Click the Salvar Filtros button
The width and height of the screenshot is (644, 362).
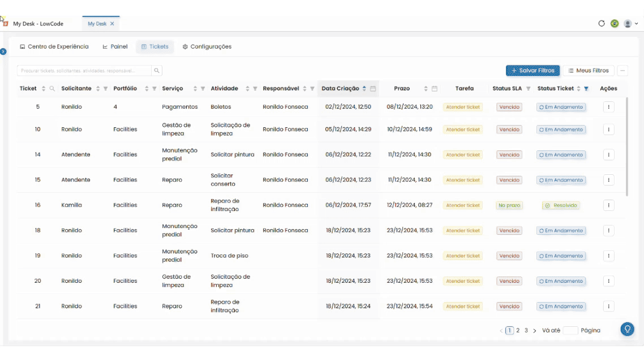533,71
